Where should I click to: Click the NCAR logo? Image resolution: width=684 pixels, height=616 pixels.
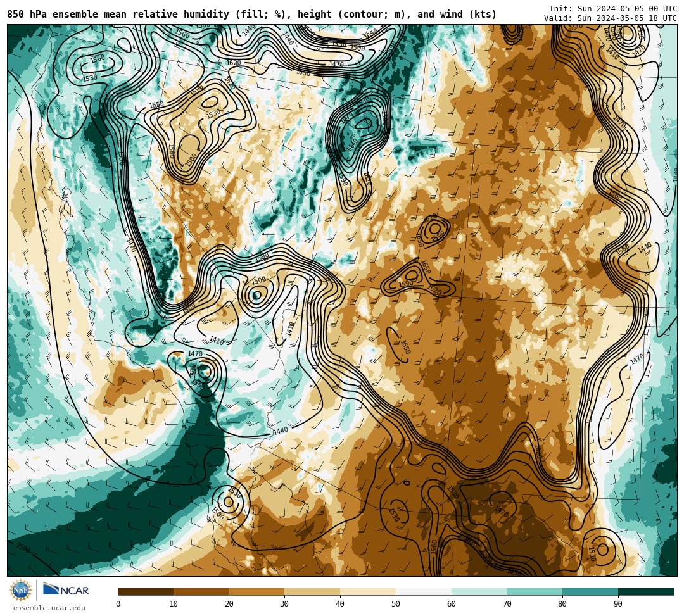click(66, 590)
